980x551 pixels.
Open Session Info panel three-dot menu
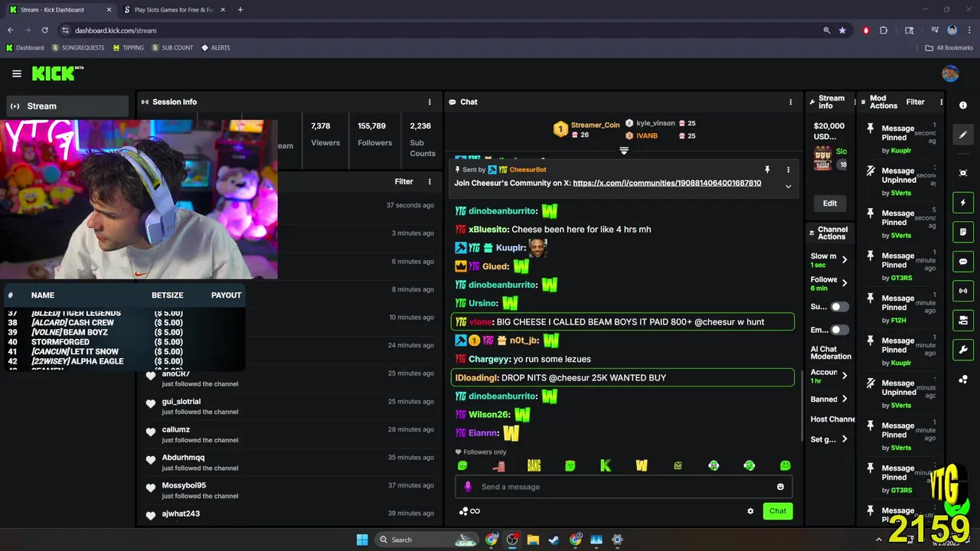(x=430, y=102)
